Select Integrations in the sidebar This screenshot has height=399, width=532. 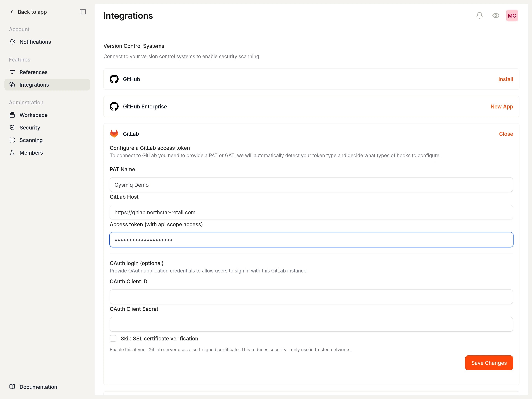tap(47, 85)
